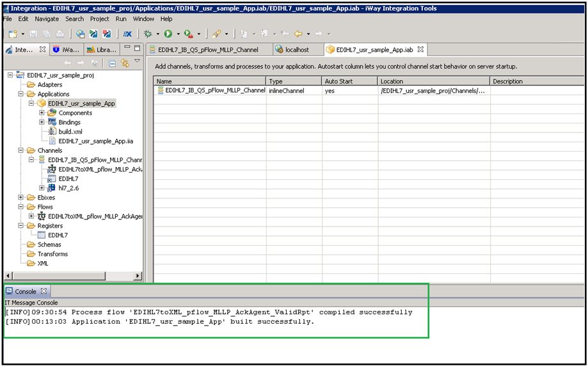Click the explorer horizontal scrollbar right arrow
The width and height of the screenshot is (588, 366).
138,276
